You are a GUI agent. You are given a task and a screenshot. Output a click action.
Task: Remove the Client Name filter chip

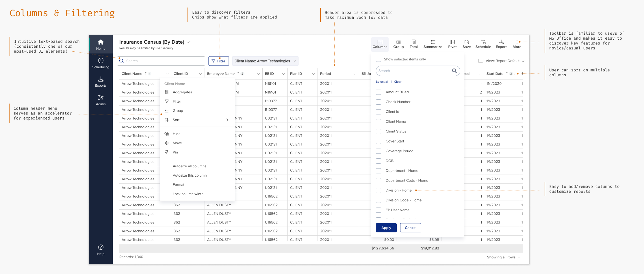[x=294, y=61]
